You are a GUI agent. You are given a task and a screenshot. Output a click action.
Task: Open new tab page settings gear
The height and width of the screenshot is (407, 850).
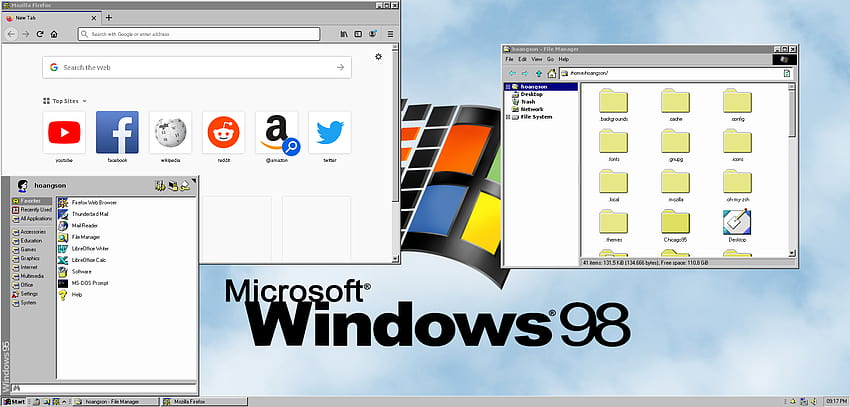pyautogui.click(x=378, y=56)
